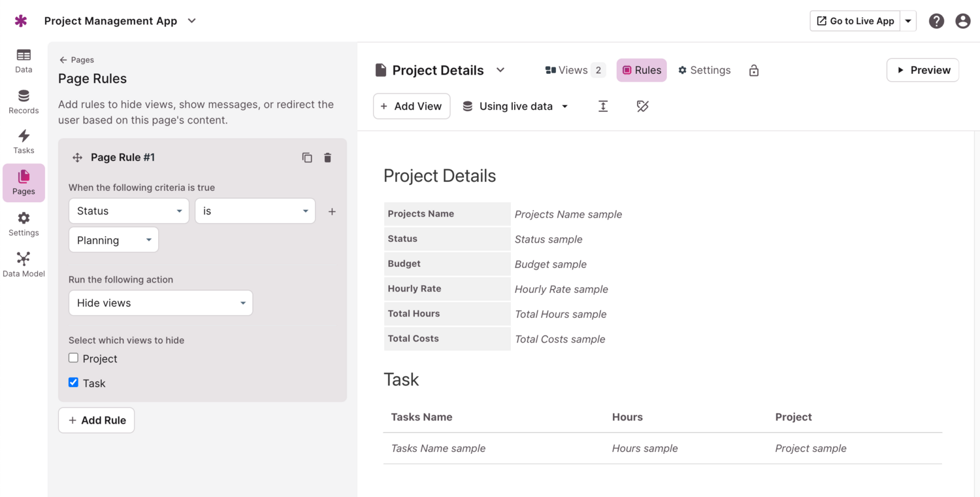Expand the Hide views action dropdown
980x497 pixels.
pos(161,303)
